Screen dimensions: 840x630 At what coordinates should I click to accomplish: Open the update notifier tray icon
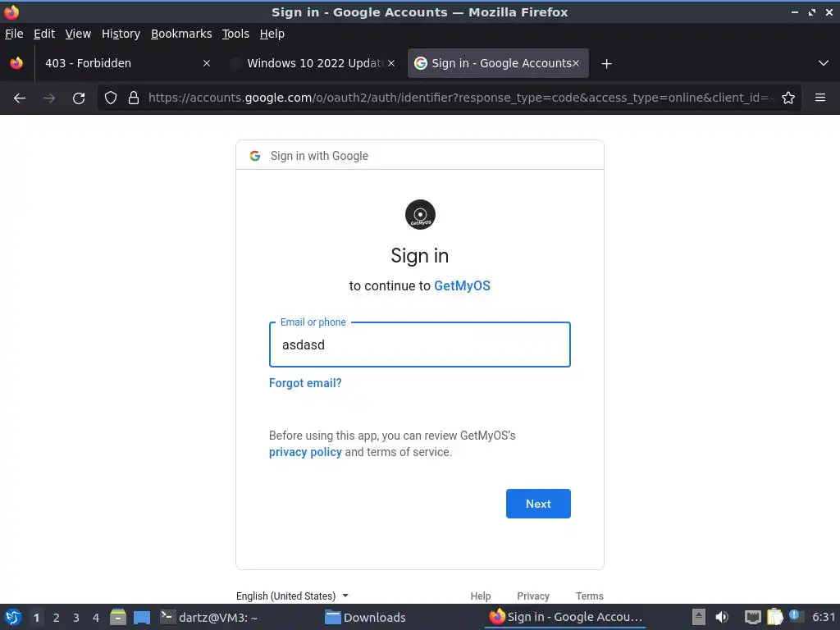794,615
